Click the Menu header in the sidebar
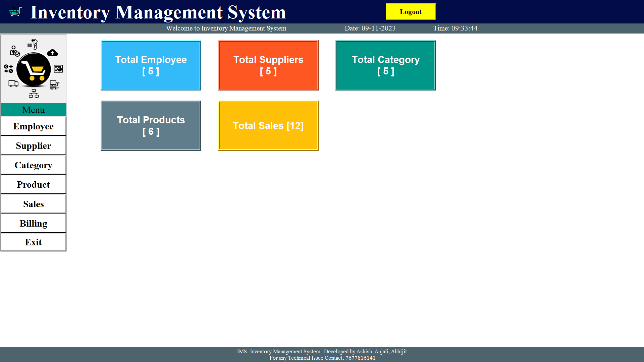 pos(33,110)
